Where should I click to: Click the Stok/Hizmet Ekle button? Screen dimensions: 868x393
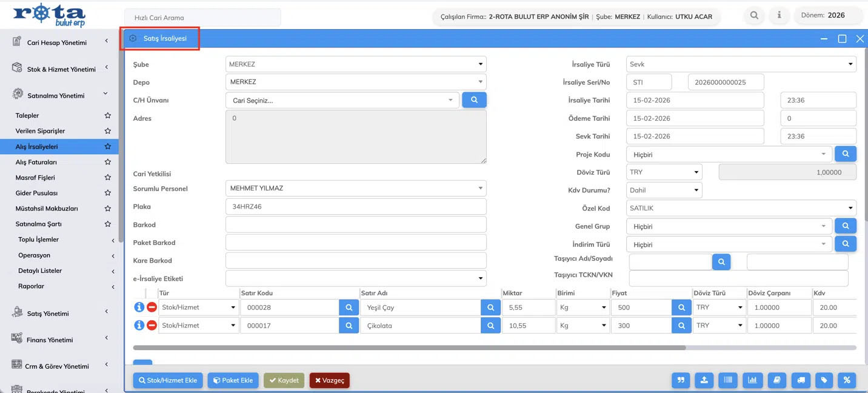click(x=168, y=380)
